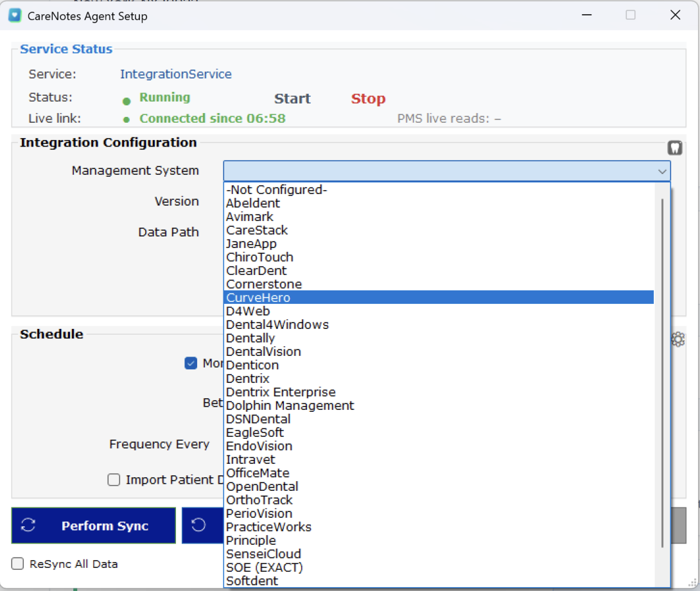Minimize the CareNotes Agent Setup window
Image resolution: width=700 pixels, height=591 pixels.
tap(586, 15)
